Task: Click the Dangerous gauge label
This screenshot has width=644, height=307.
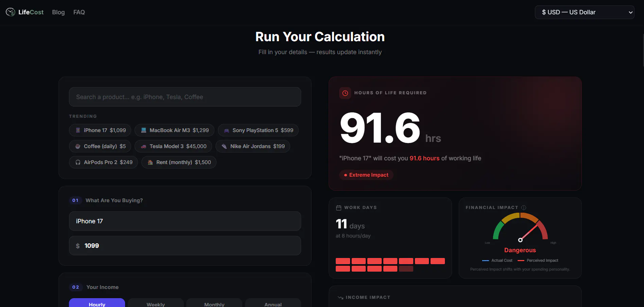Action: click(x=520, y=250)
